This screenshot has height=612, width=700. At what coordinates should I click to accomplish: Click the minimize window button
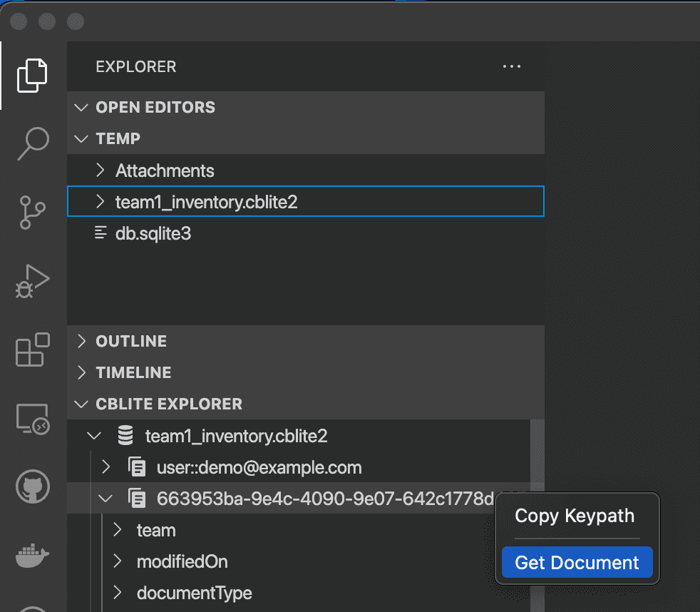click(47, 21)
